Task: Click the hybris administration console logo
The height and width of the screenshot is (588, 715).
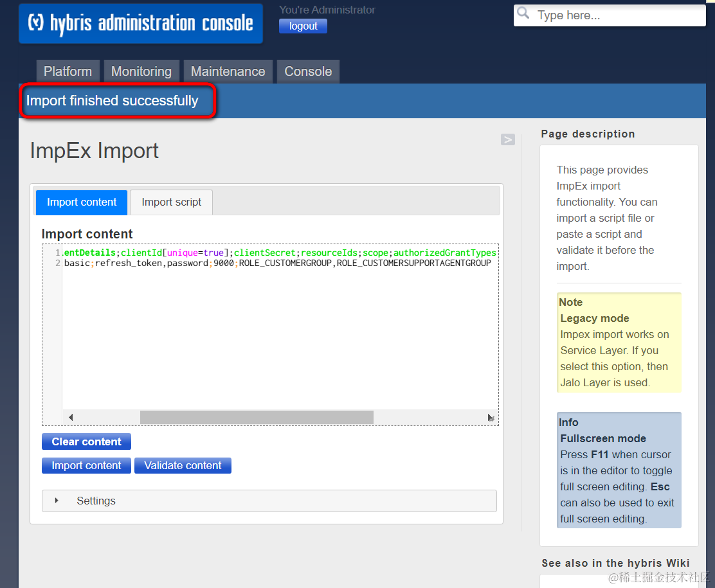Action: click(140, 23)
